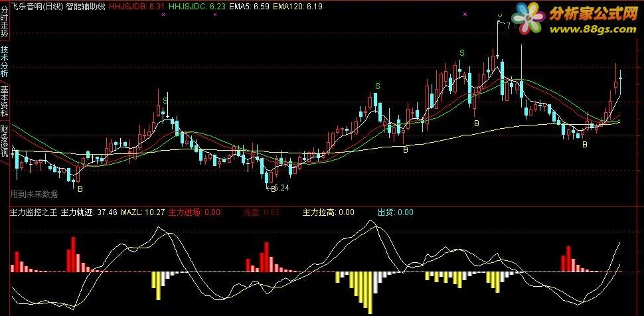Click the 主力监控之王 indicator title
The height and width of the screenshot is (316, 644).
34,212
